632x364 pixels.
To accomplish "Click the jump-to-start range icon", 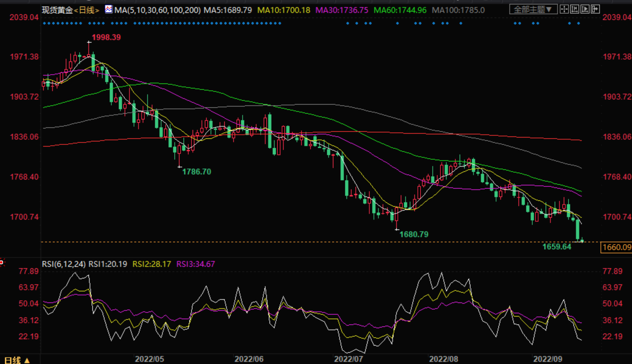I will [575, 9].
